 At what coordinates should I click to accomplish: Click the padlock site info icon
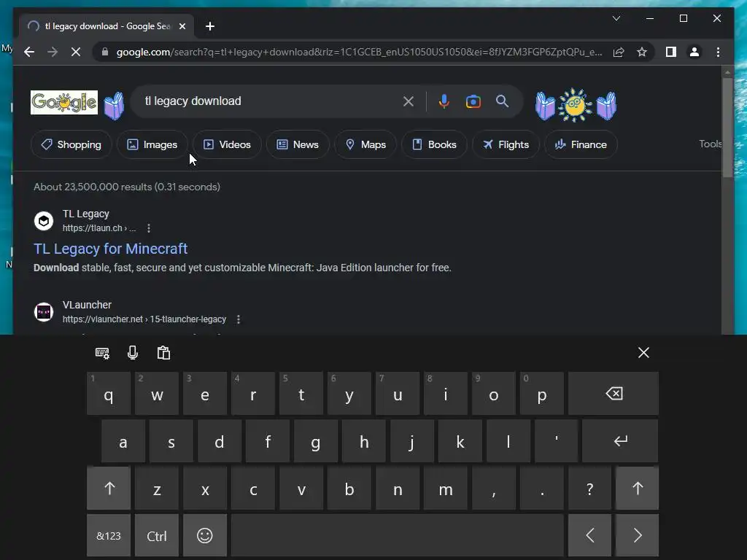(105, 52)
